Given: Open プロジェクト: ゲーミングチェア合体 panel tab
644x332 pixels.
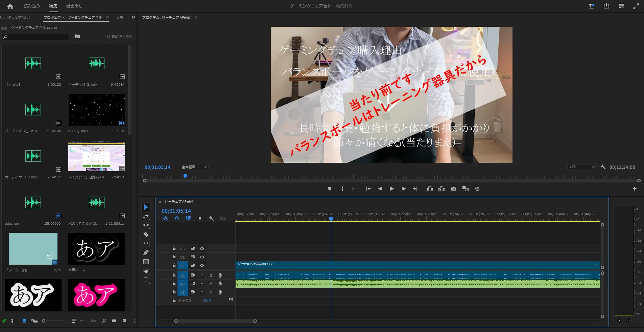Looking at the screenshot, I should (73, 18).
